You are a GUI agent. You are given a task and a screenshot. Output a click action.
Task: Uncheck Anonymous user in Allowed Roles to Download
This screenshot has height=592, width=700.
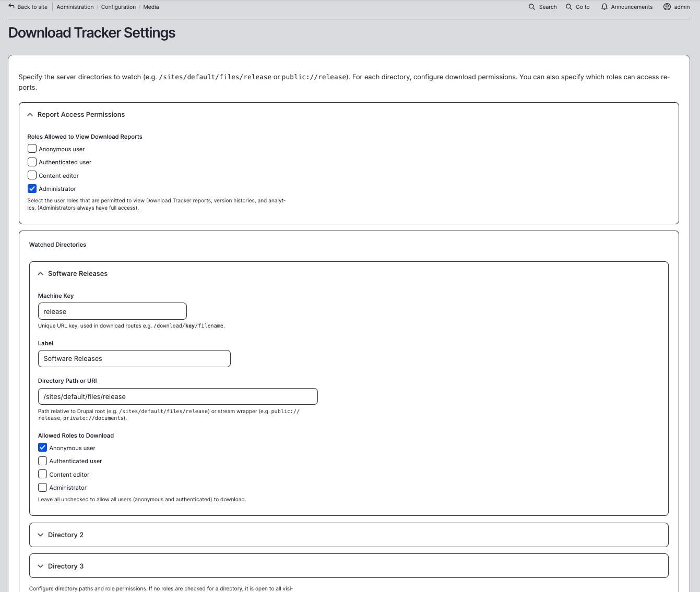click(x=43, y=448)
